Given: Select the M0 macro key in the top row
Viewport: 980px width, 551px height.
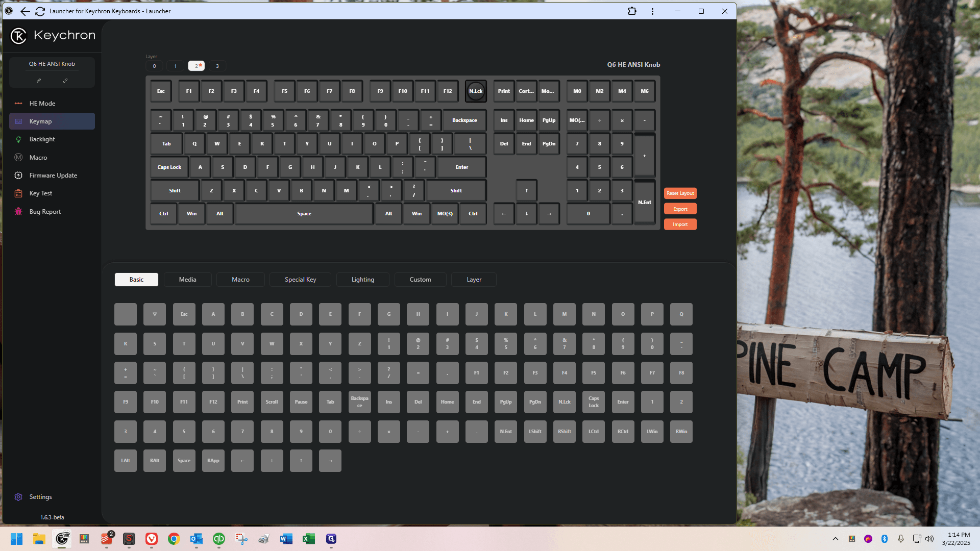Looking at the screenshot, I should tap(577, 91).
